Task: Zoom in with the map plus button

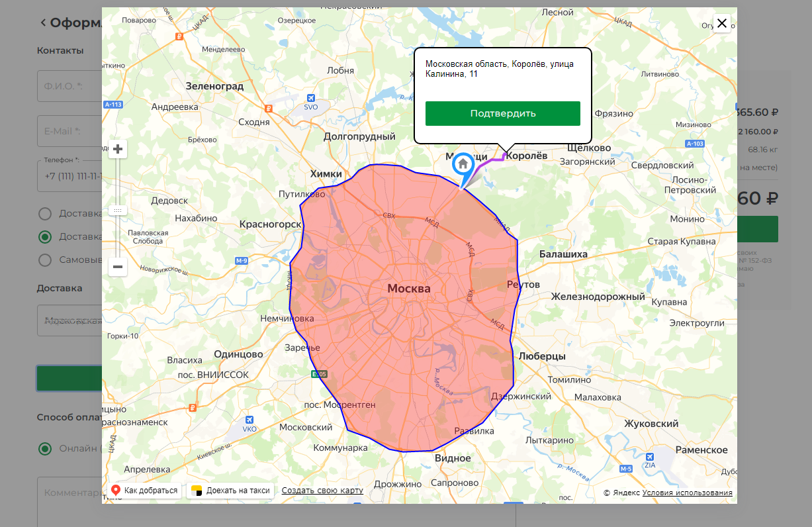Action: (x=118, y=149)
